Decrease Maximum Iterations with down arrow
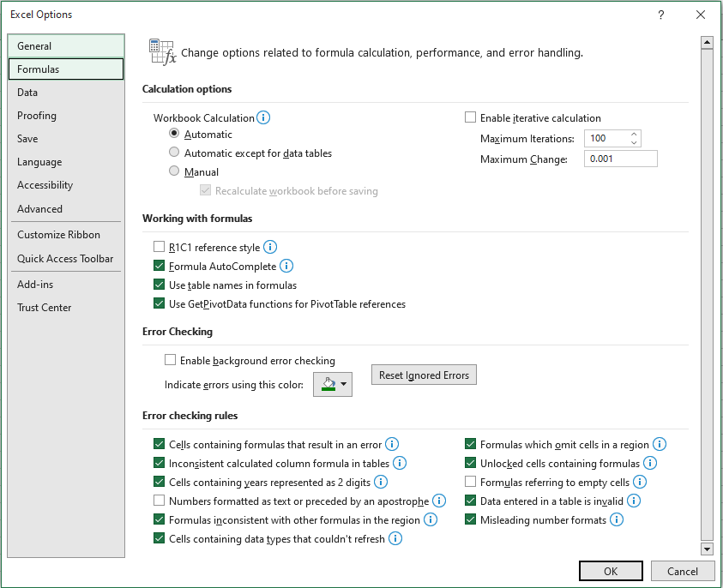The width and height of the screenshot is (723, 588). coord(634,142)
